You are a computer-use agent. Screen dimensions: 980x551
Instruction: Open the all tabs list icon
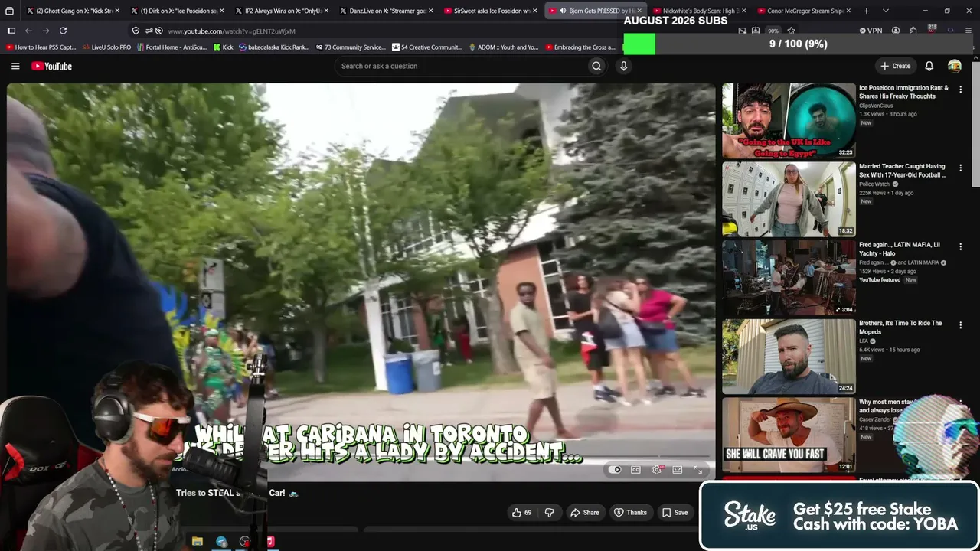pos(9,11)
